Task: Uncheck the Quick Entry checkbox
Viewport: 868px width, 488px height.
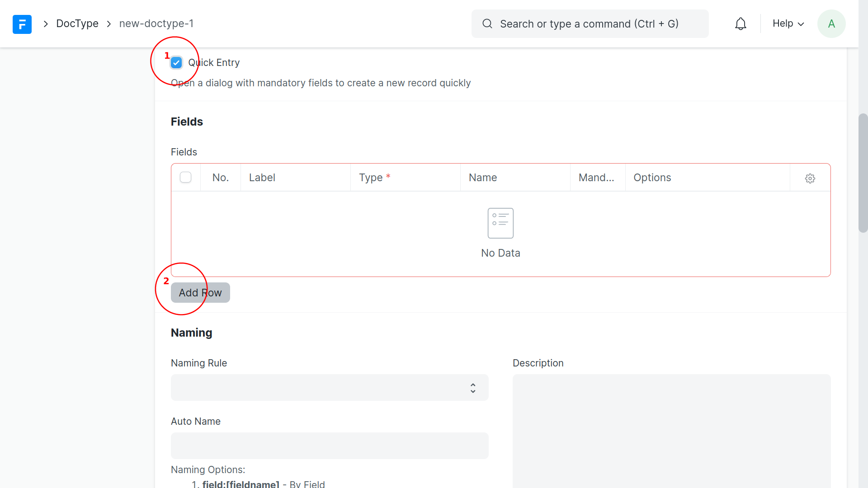Action: click(x=176, y=63)
